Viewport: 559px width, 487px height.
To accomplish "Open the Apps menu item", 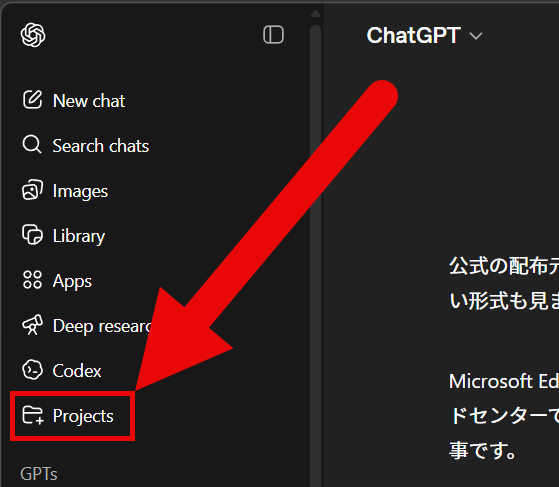I will (x=72, y=282).
